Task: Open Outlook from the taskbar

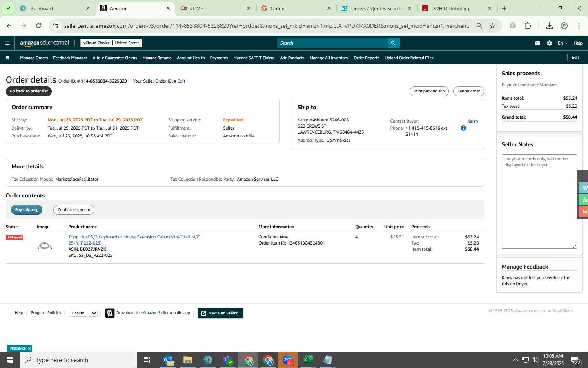Action: click(x=168, y=360)
